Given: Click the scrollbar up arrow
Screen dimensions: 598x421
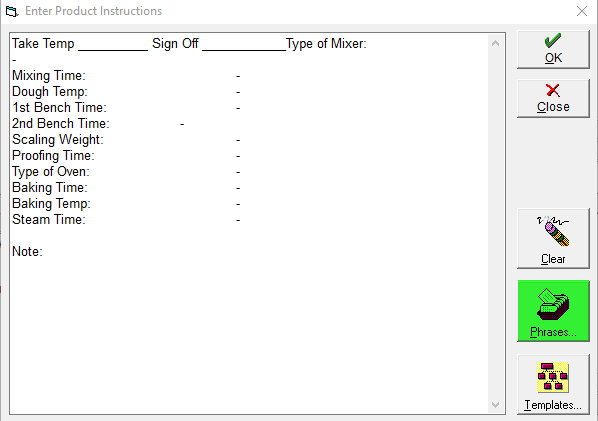Looking at the screenshot, I should (495, 43).
